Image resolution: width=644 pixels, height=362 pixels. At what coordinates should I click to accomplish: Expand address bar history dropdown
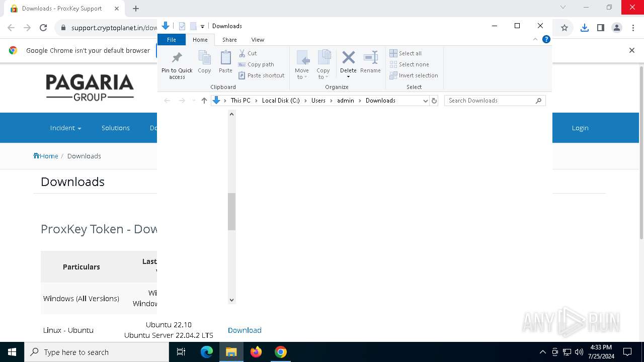[425, 101]
